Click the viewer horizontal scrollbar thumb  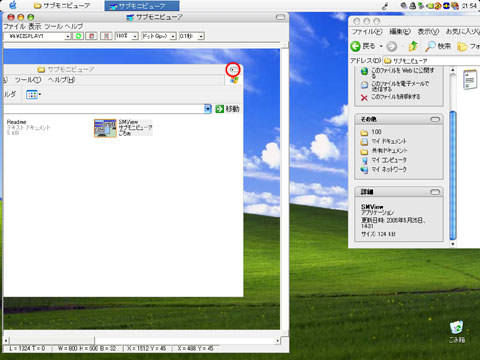click(52, 341)
